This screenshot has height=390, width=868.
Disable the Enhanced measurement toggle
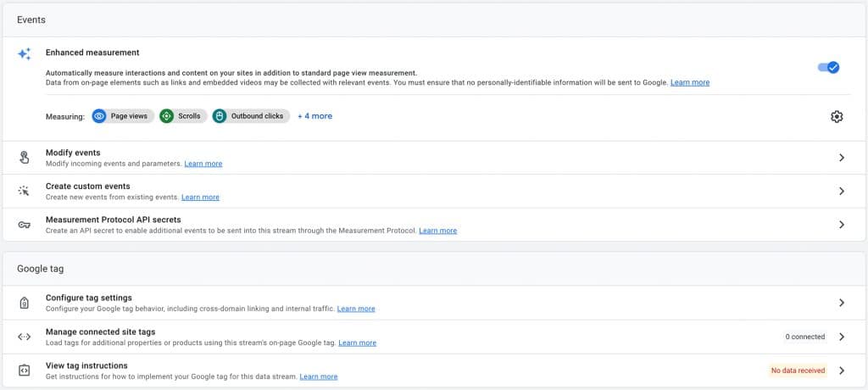pos(829,67)
